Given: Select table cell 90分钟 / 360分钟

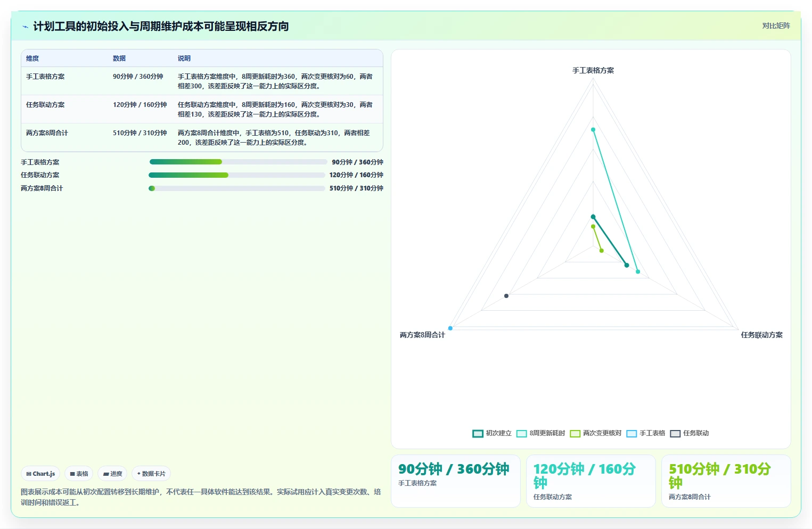Looking at the screenshot, I should [x=138, y=77].
